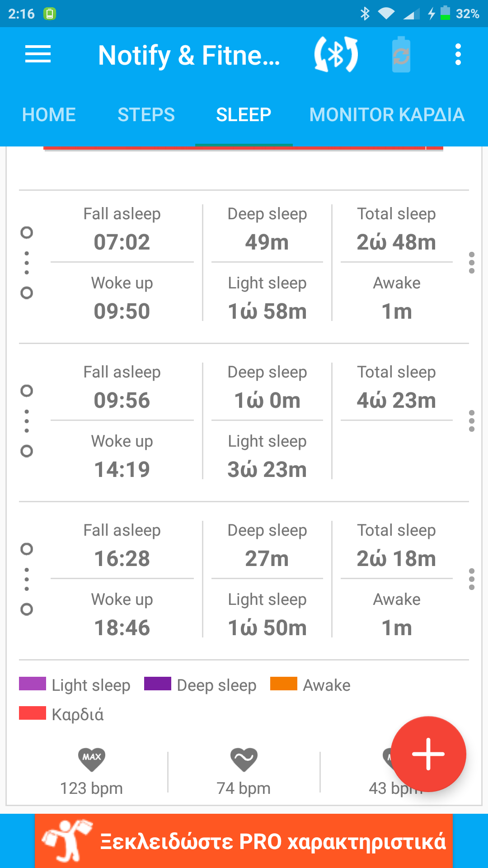The width and height of the screenshot is (488, 868).
Task: Open options for the 16:28 sleep entry
Action: [471, 579]
